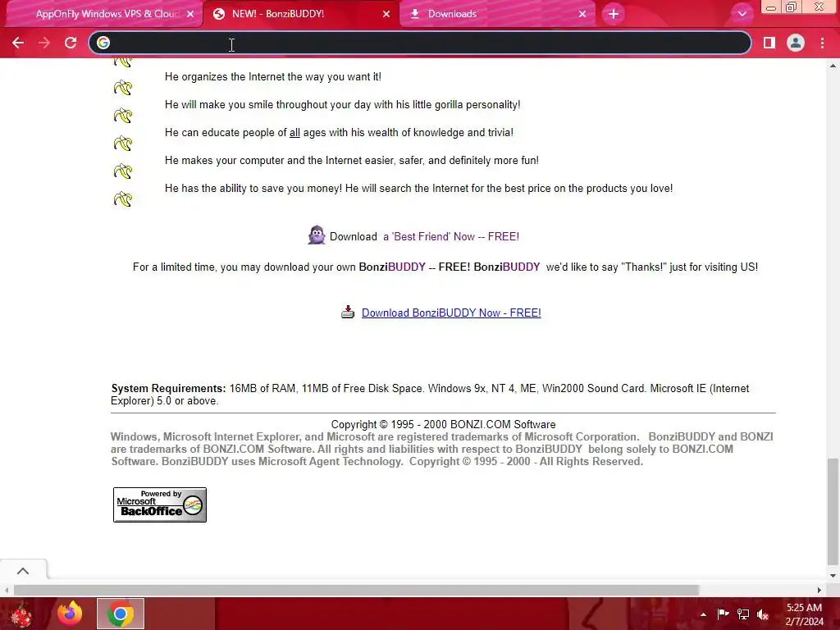
Task: Click 'Copyright © 1995 - 2000 BONZI.COM Software'
Action: point(443,425)
